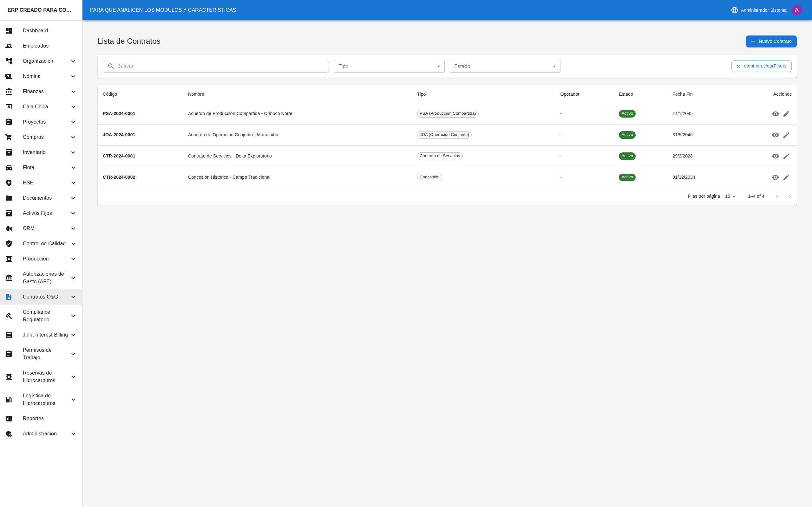View contract CTR-2024-0001 via eye icon
The image size is (812, 507).
pos(775,156)
